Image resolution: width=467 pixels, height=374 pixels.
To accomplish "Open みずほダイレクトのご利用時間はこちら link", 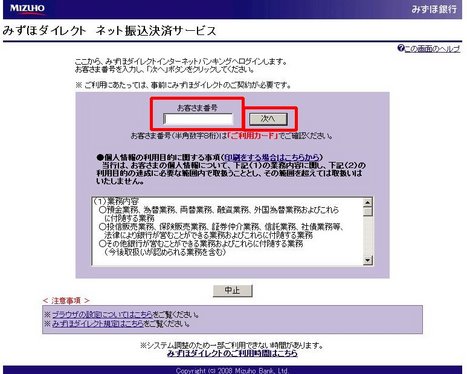I will click(x=232, y=353).
